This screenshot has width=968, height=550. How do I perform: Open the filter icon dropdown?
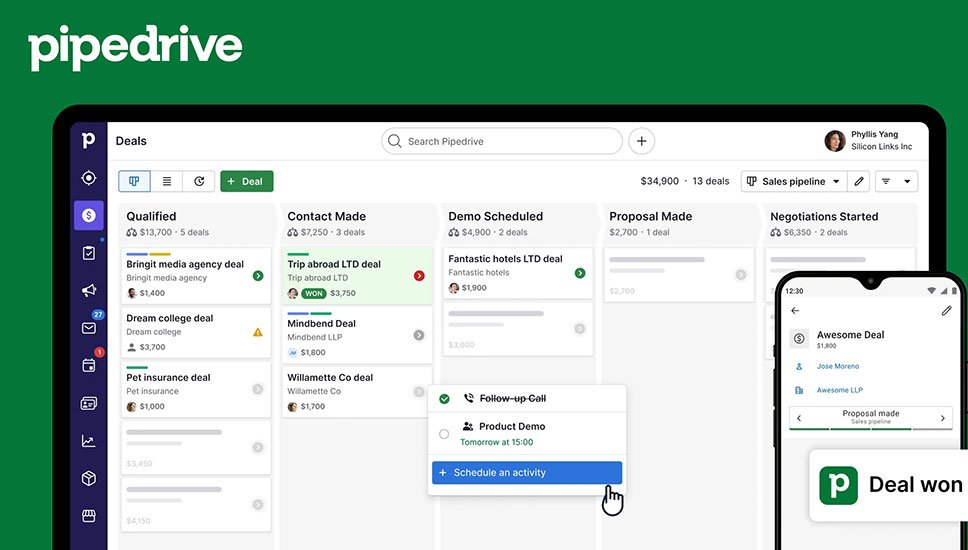pos(896,181)
